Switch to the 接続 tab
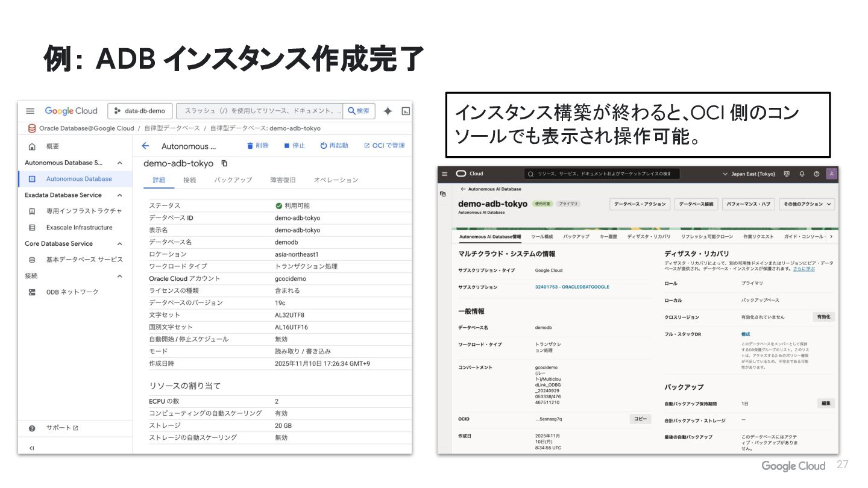This screenshot has width=868, height=488. click(x=190, y=180)
